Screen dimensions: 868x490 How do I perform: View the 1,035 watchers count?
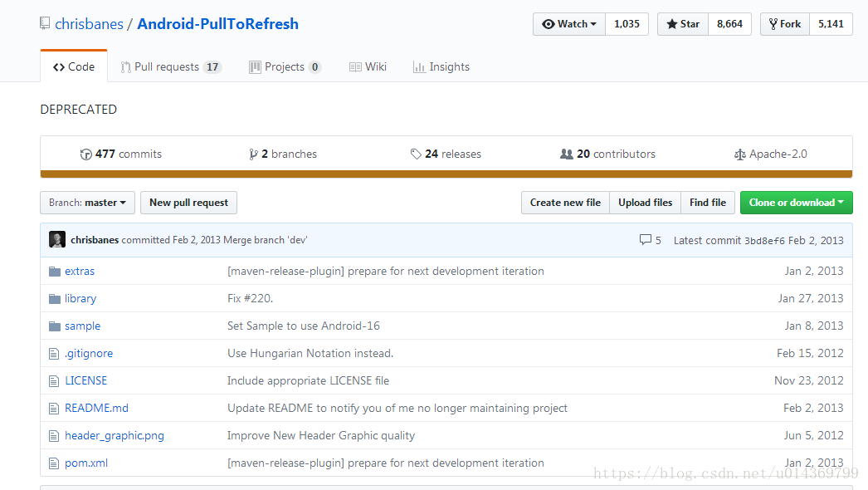tap(627, 24)
